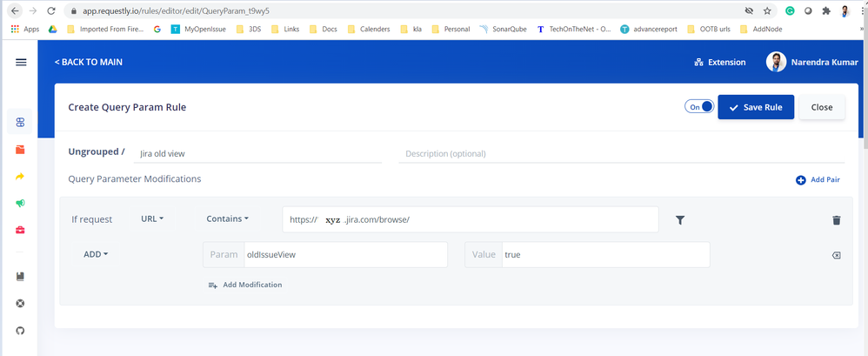
Task: Open the Extension link in header
Action: click(719, 62)
